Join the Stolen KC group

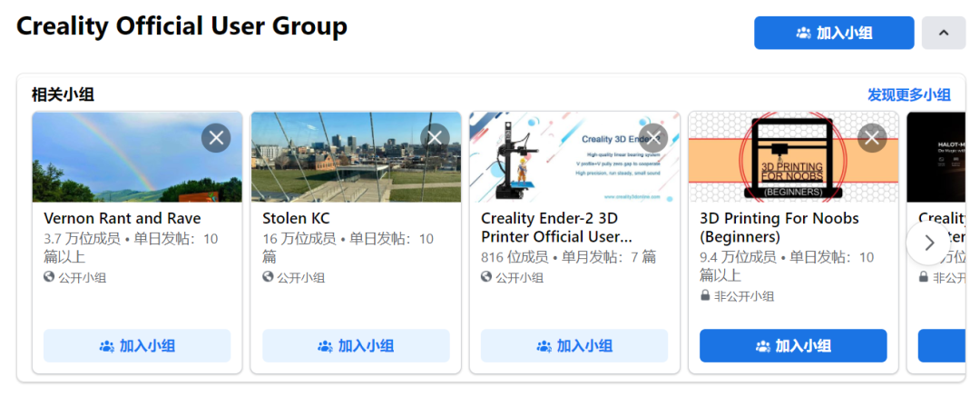[356, 346]
